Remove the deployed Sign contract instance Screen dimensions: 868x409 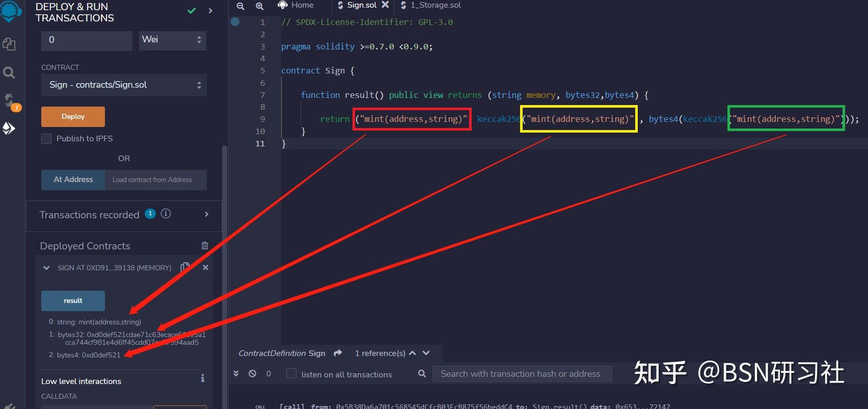click(205, 267)
